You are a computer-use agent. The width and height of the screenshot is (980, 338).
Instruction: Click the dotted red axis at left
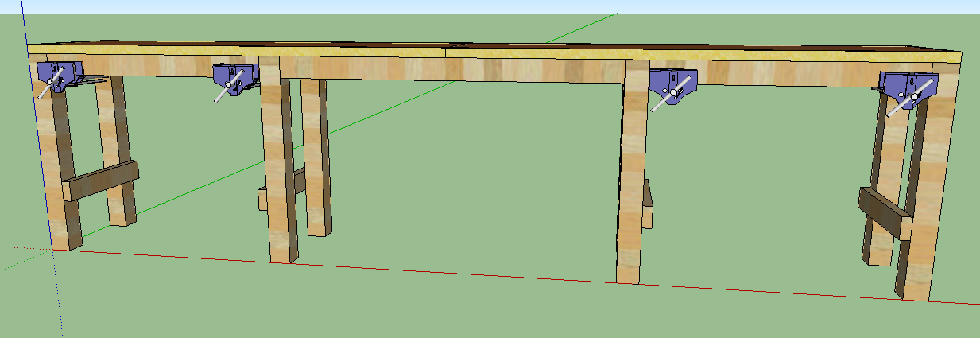click(24, 247)
